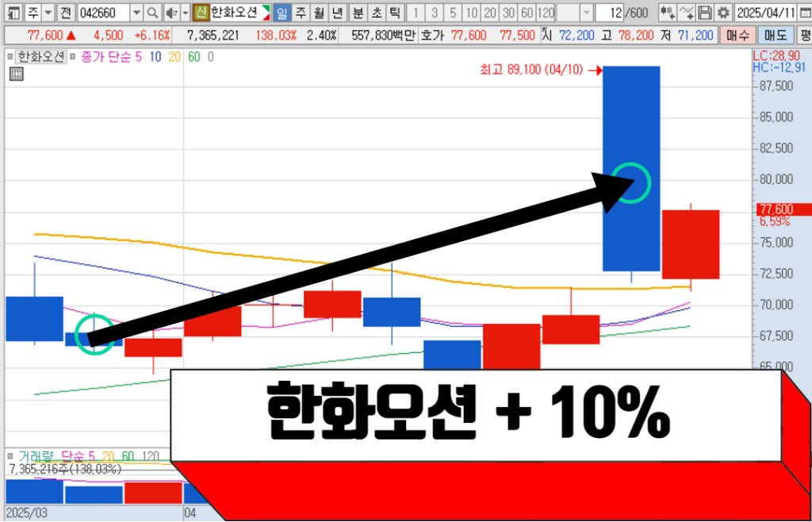Expand the stock code history dropdown
The width and height of the screenshot is (812, 522).
click(136, 13)
